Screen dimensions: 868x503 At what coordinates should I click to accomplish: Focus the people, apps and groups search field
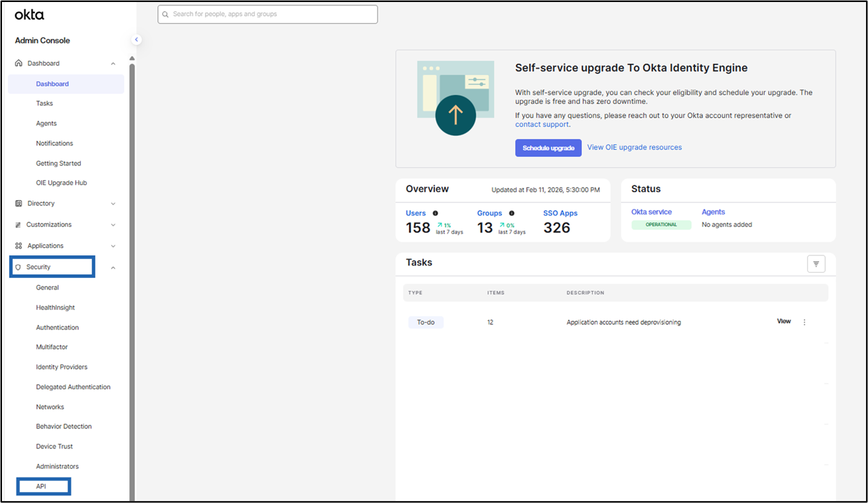(268, 15)
